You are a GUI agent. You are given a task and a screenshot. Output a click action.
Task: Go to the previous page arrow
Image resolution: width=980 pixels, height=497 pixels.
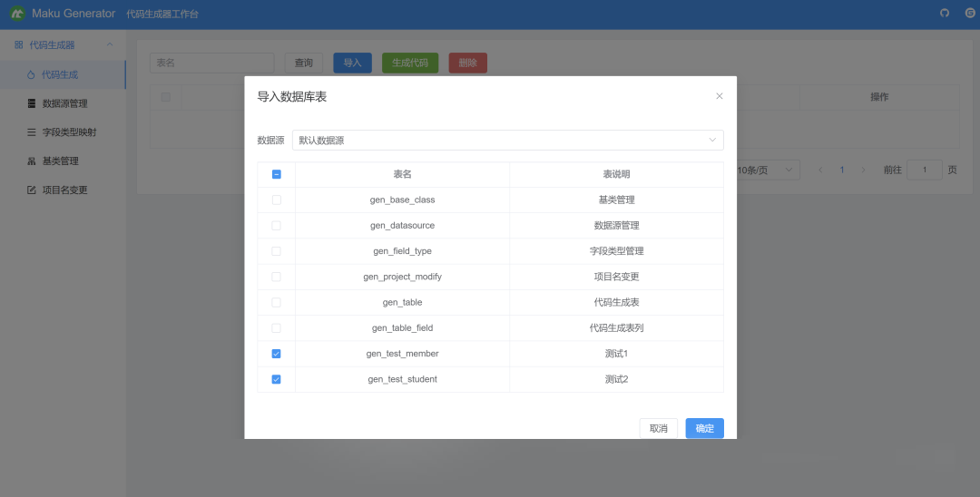tap(820, 170)
